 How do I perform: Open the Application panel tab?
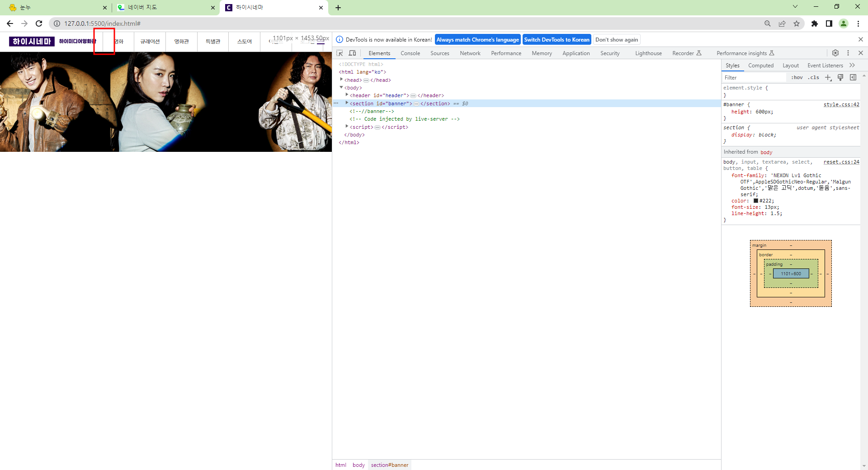point(576,53)
